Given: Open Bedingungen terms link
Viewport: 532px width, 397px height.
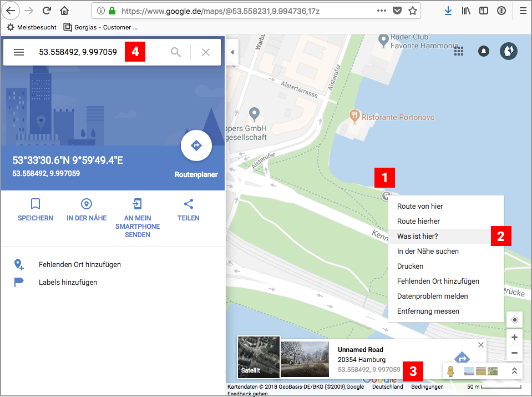Looking at the screenshot, I should click(x=427, y=387).
